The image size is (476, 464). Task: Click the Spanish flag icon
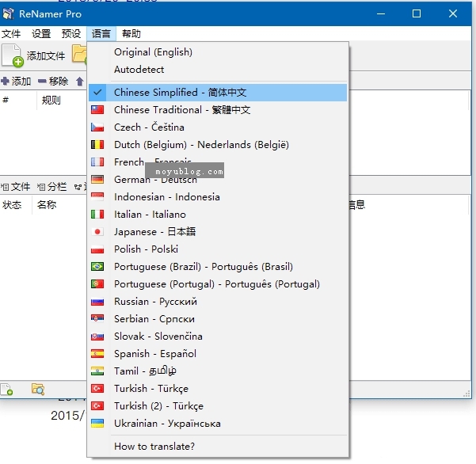coord(97,354)
